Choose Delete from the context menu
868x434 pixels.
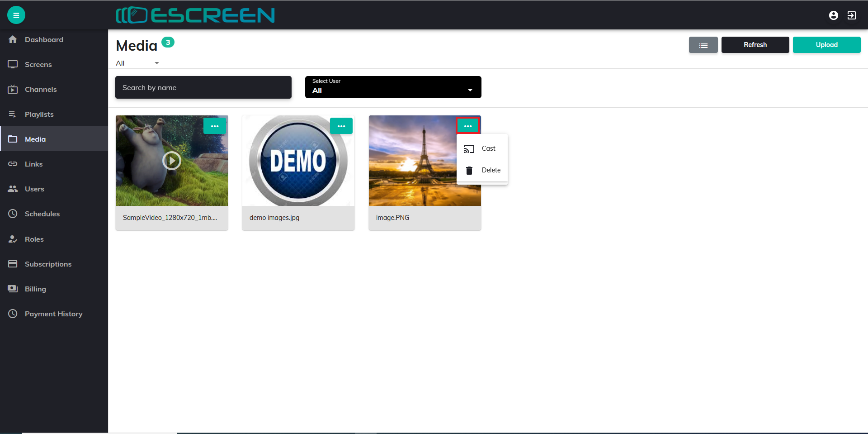[x=482, y=170]
